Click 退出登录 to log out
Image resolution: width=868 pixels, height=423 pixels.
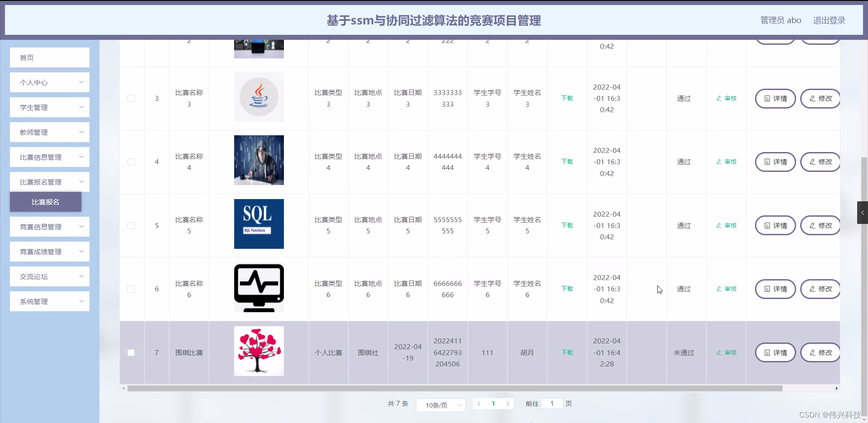(x=830, y=20)
